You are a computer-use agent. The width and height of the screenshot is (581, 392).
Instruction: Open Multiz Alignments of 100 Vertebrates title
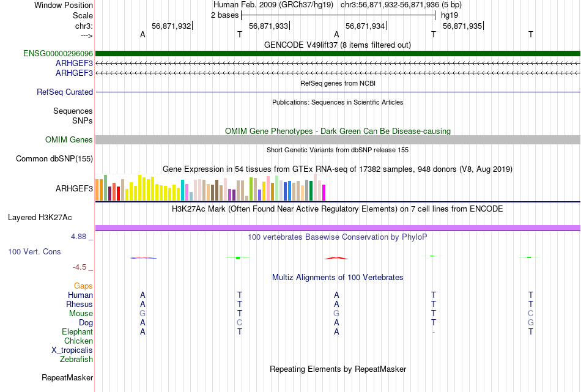338,278
